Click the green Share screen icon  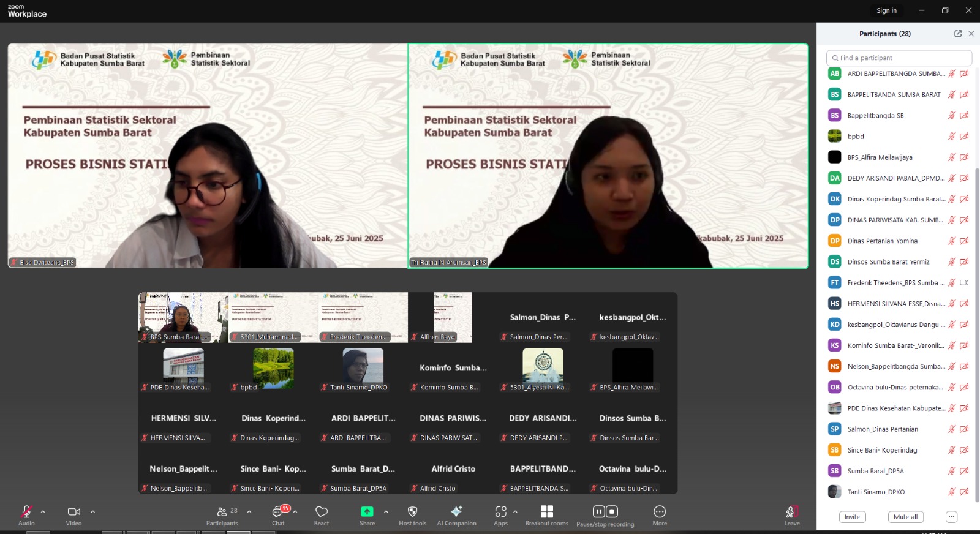(367, 512)
